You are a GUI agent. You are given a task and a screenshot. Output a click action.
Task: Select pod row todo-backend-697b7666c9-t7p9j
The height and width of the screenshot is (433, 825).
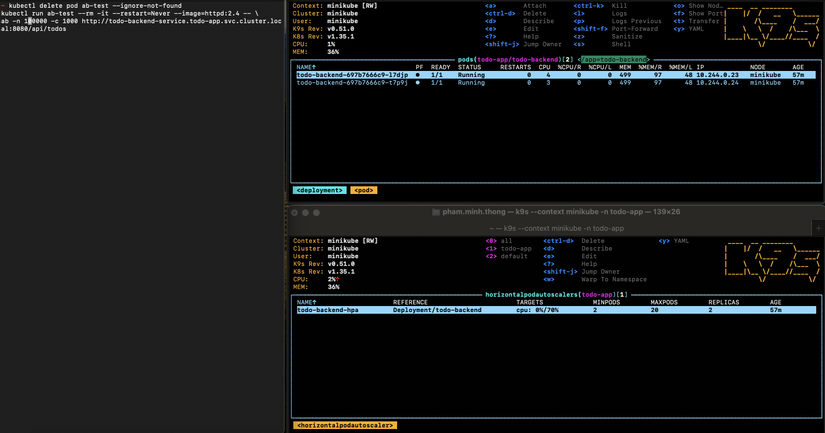(556, 83)
